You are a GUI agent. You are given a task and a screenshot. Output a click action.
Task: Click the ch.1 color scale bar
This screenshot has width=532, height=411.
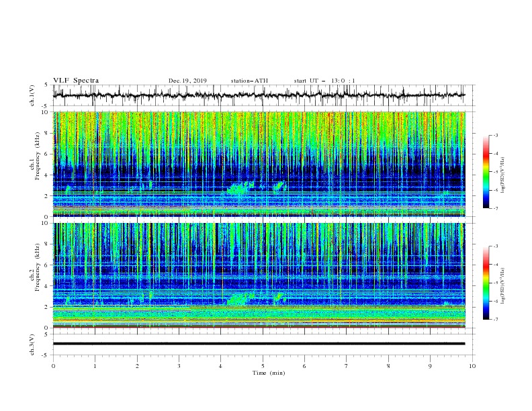[486, 172]
